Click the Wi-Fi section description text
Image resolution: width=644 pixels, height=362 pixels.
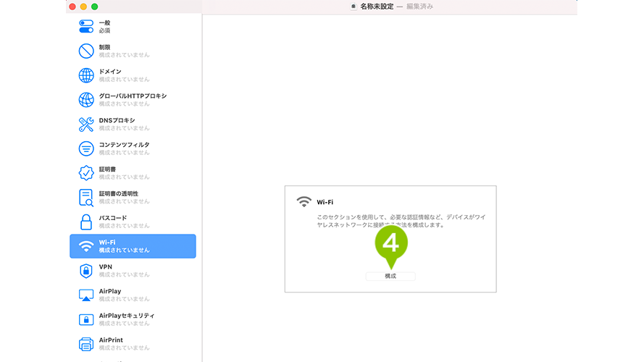(x=401, y=221)
